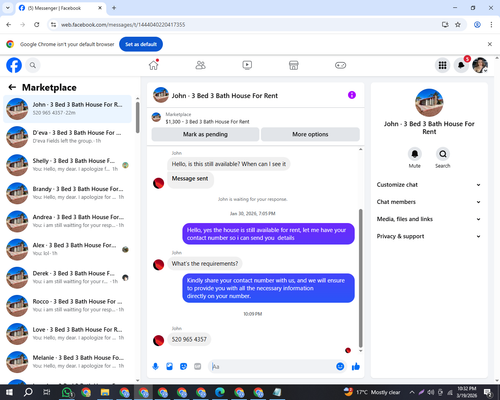
Task: Open account profile picture menu
Action: pos(480,65)
